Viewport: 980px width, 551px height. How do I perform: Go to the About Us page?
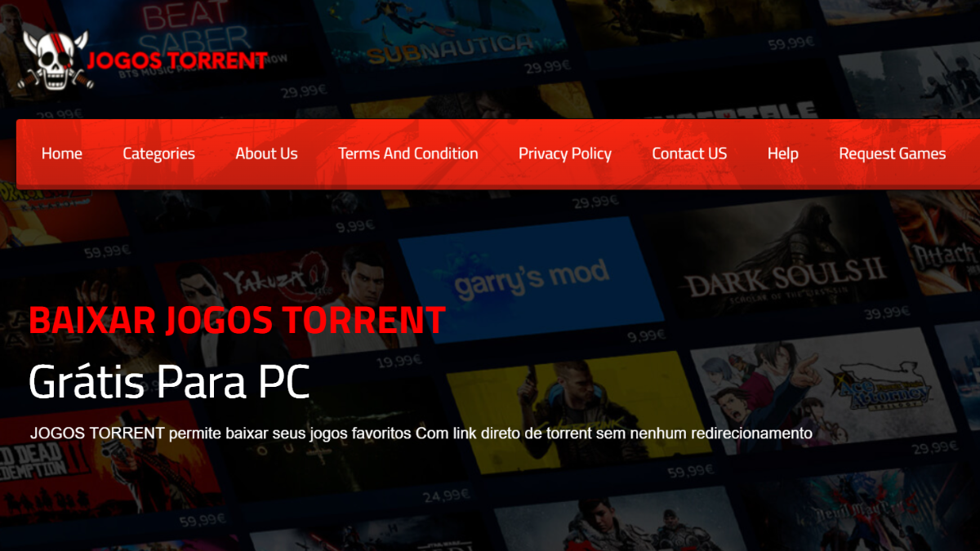pyautogui.click(x=266, y=153)
